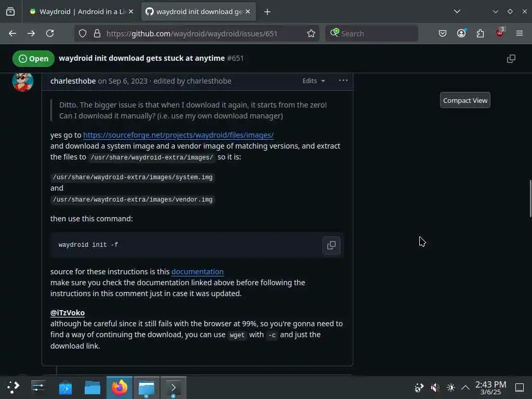Reload the current GitHub page
This screenshot has height=399, width=532.
(x=50, y=33)
